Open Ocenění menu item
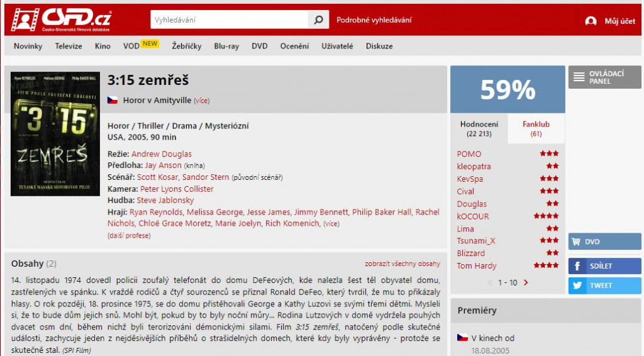Screen dimensions: 644x356 coord(294,46)
